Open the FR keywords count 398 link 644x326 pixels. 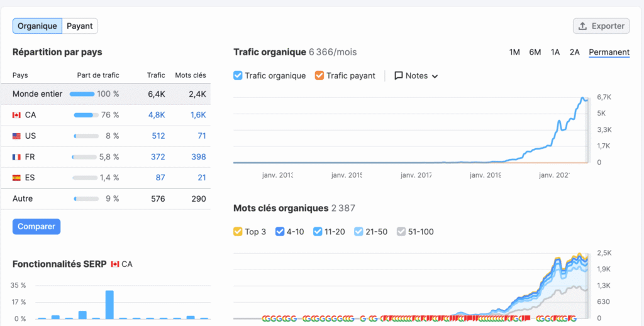point(198,157)
